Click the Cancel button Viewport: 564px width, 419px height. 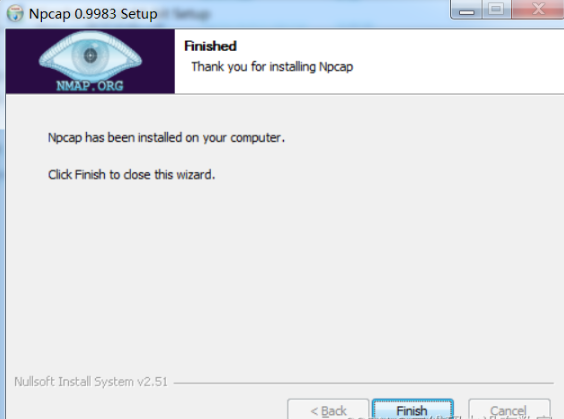509,409
